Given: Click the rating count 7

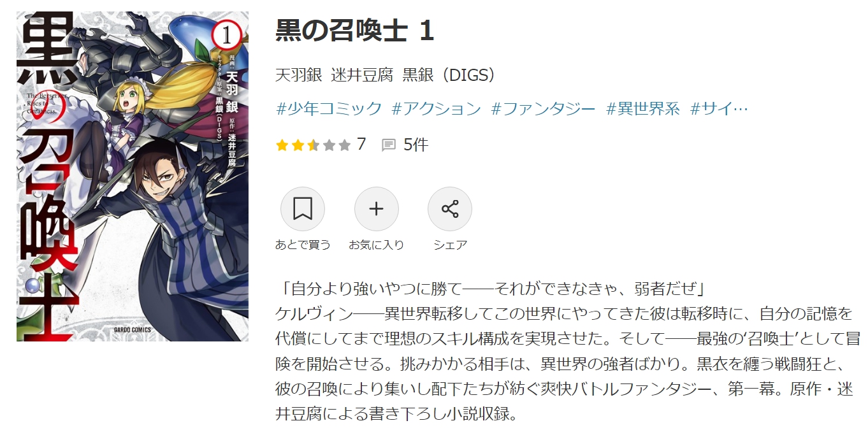Looking at the screenshot, I should click(361, 145).
